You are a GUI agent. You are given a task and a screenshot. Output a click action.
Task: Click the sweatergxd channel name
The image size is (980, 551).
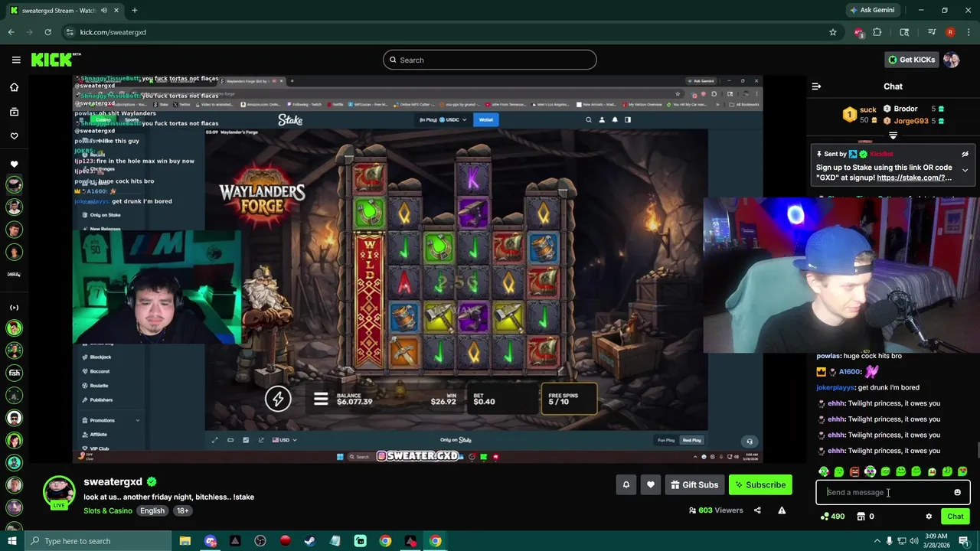point(113,481)
